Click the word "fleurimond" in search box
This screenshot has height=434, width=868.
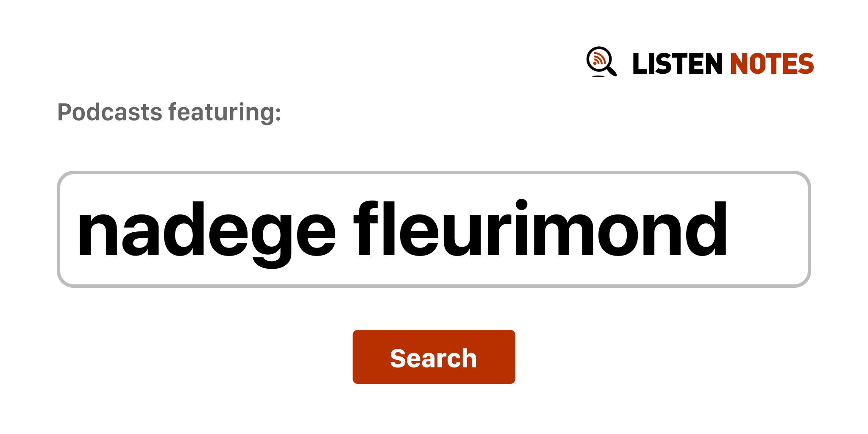(541, 229)
